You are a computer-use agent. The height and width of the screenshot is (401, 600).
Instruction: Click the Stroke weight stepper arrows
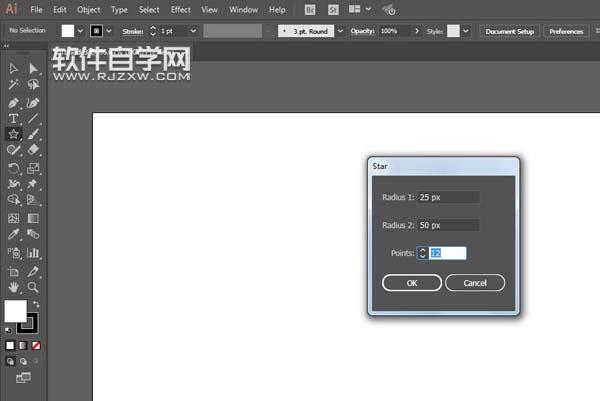(x=153, y=31)
